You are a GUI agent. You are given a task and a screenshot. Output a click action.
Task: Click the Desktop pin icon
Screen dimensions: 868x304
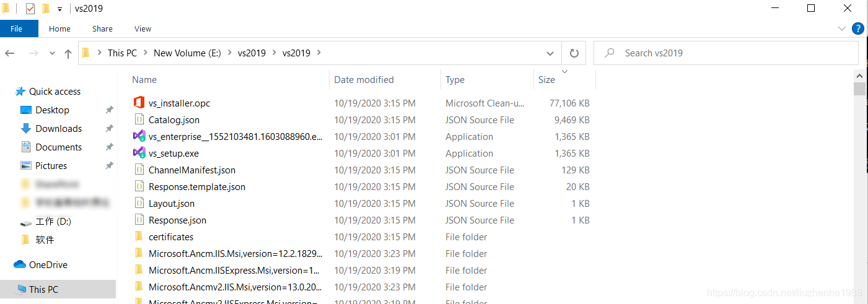coord(109,110)
